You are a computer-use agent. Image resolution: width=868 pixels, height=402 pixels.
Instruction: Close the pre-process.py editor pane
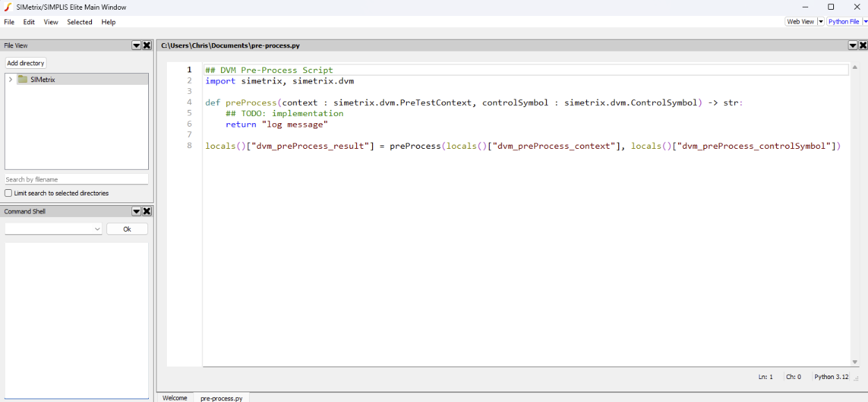click(x=862, y=45)
